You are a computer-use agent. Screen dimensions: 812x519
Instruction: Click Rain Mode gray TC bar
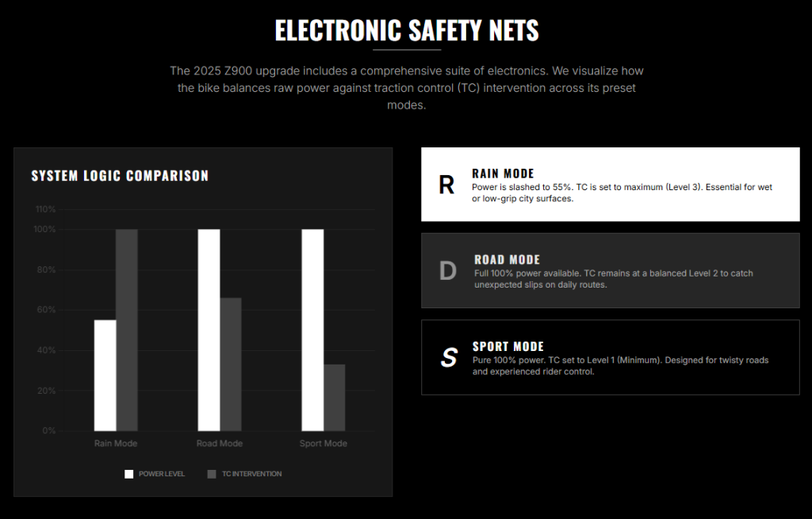coord(127,330)
